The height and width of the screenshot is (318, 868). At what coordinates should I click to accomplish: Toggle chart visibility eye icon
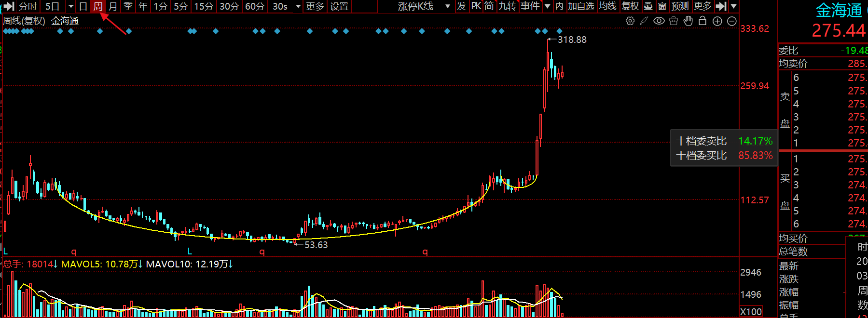tap(659, 21)
